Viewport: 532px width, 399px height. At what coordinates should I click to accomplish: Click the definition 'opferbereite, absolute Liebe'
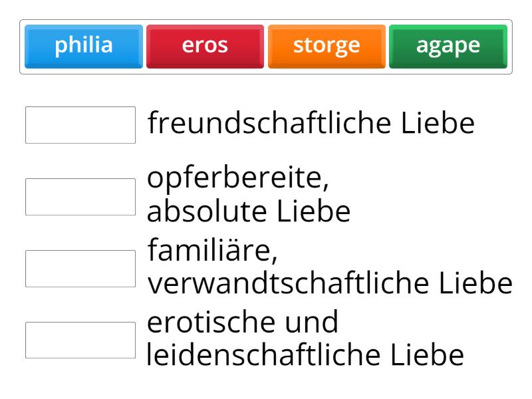click(249, 196)
